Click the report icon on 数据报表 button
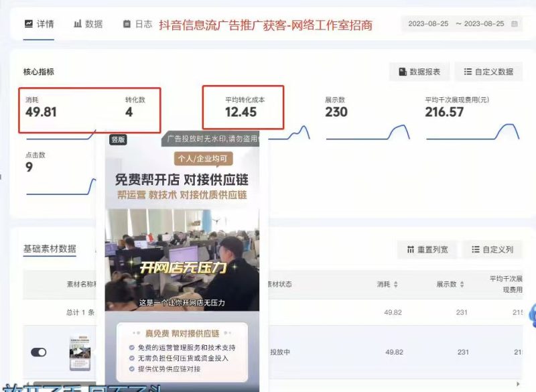536x392 pixels. tap(402, 70)
